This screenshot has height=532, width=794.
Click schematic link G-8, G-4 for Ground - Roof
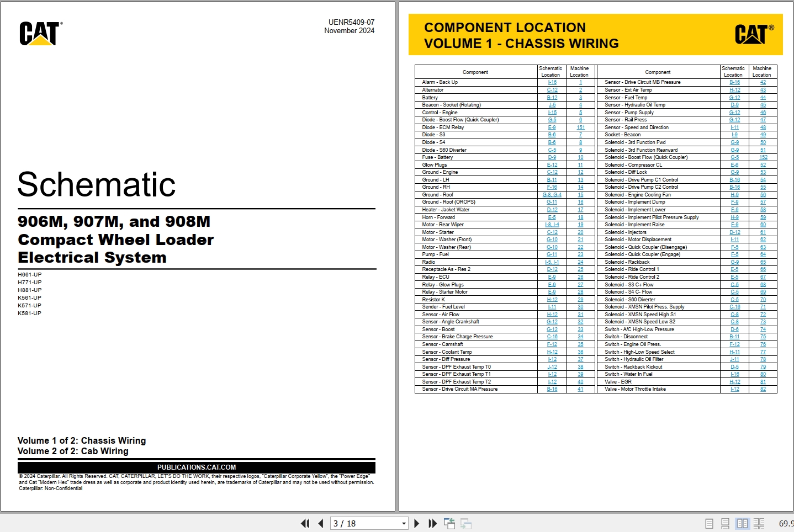pyautogui.click(x=552, y=195)
